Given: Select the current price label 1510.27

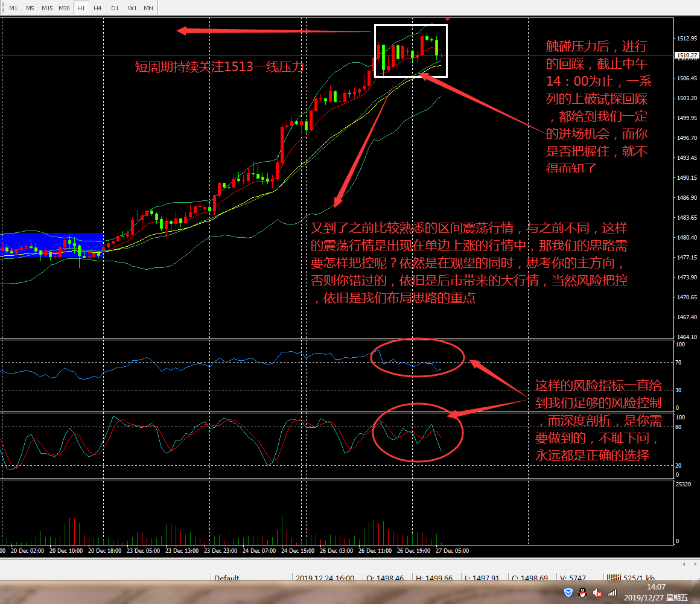Looking at the screenshot, I should 687,56.
